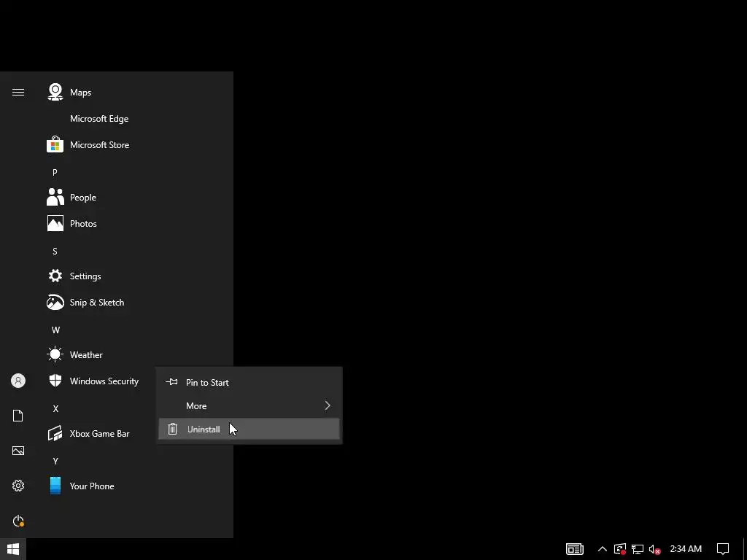747x560 pixels.
Task: Open the user account icon
Action: point(18,381)
